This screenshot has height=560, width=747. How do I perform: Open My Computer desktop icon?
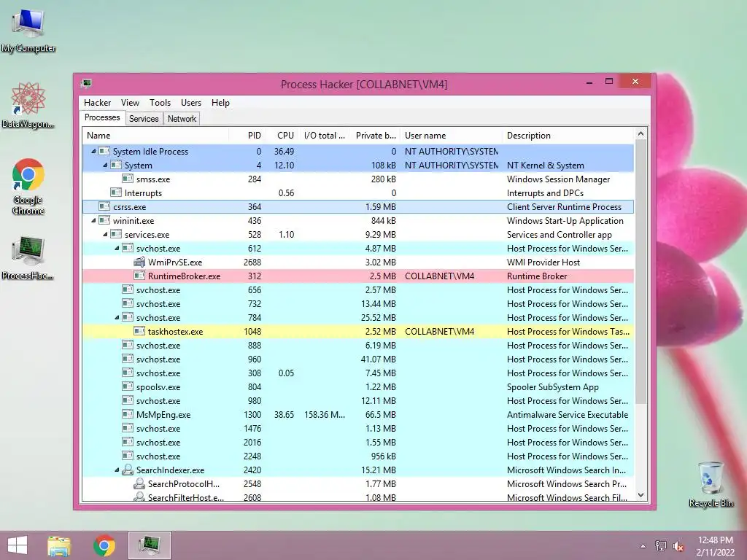(28, 31)
